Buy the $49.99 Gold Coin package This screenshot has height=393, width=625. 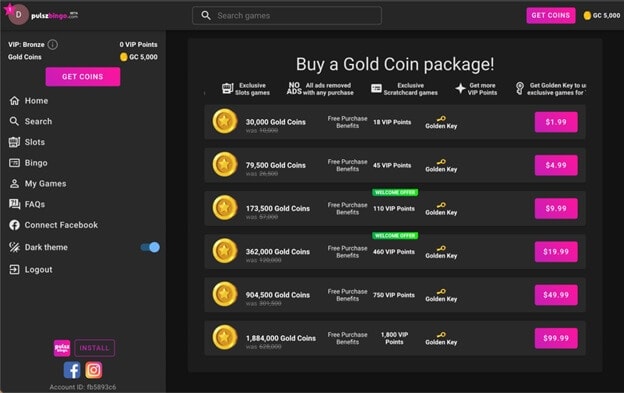pyautogui.click(x=556, y=295)
